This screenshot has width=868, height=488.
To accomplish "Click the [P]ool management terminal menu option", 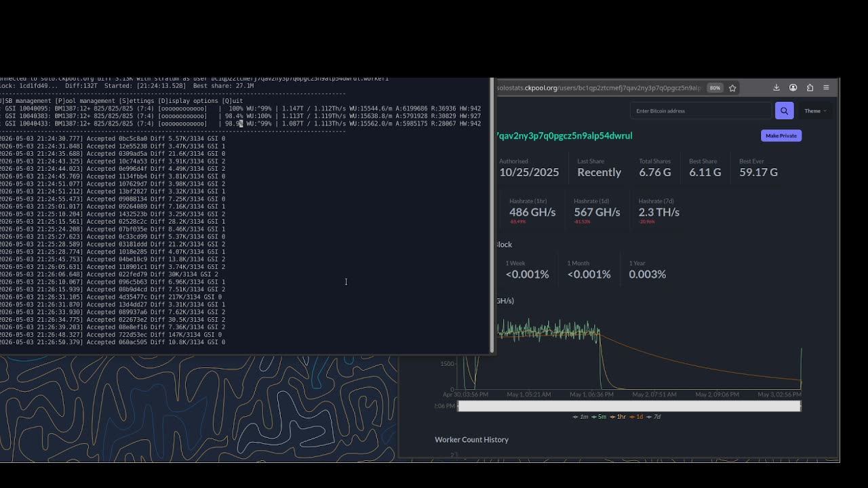I will (x=85, y=101).
